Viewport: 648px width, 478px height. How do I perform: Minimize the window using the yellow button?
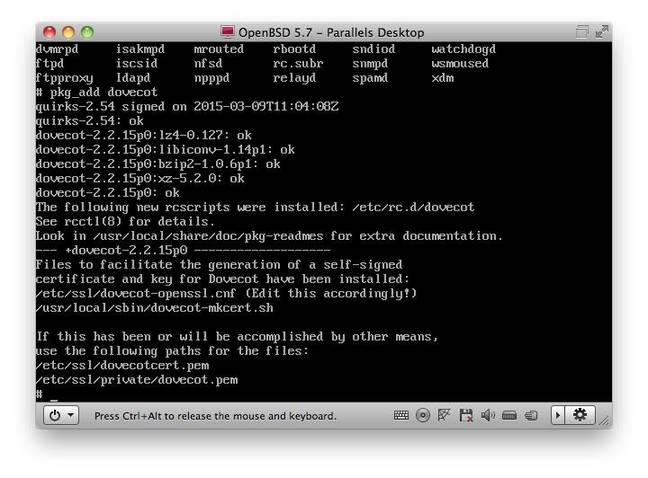point(69,32)
